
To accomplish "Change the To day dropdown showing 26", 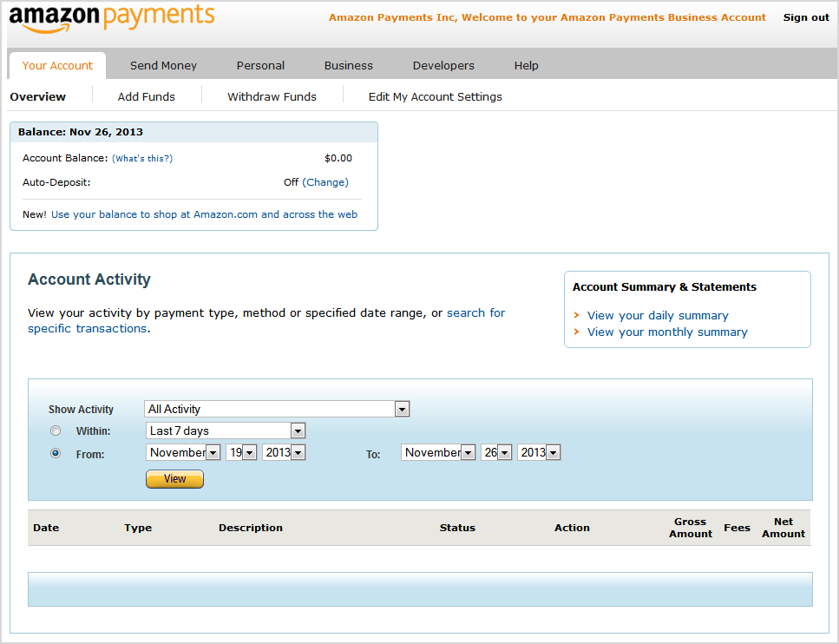I will tap(496, 452).
